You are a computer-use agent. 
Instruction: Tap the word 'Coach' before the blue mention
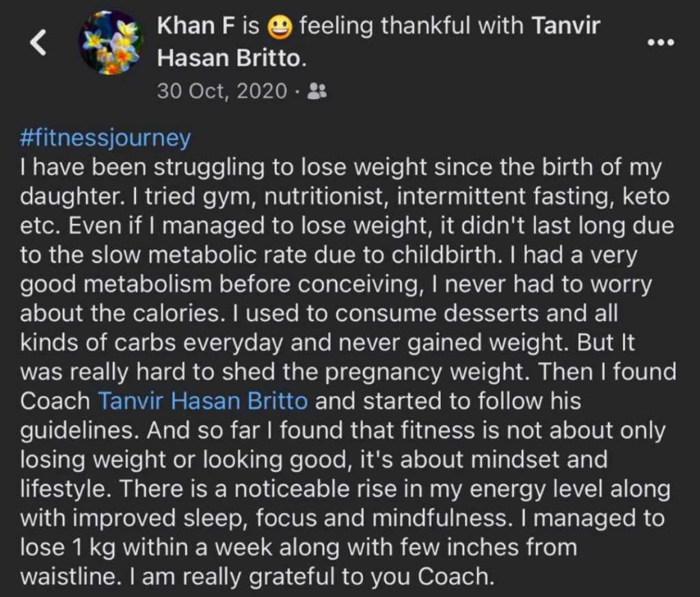55,401
